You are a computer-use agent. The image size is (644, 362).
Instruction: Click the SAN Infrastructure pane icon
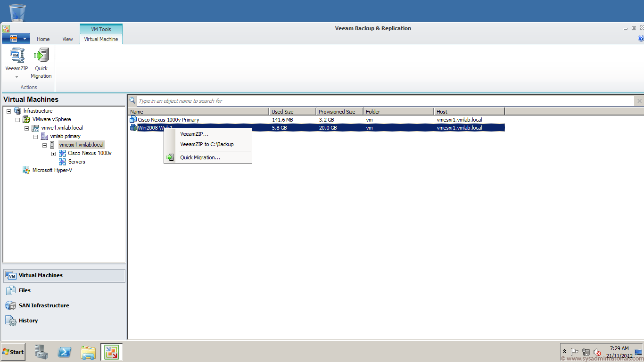(11, 305)
